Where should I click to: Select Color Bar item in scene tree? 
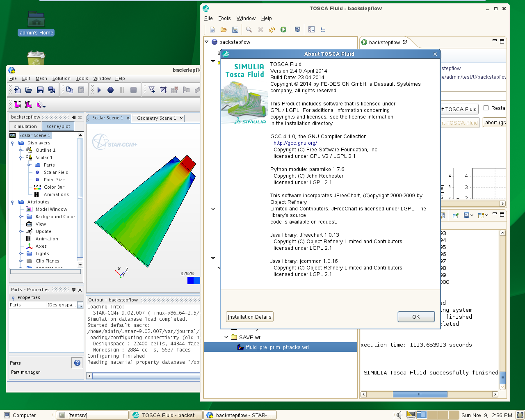[54, 187]
